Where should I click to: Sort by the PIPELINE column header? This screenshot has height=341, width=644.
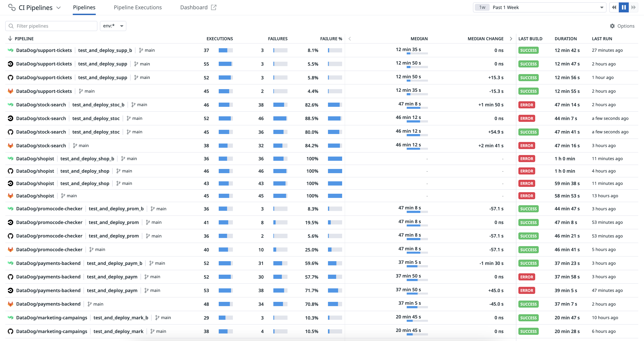tap(24, 39)
